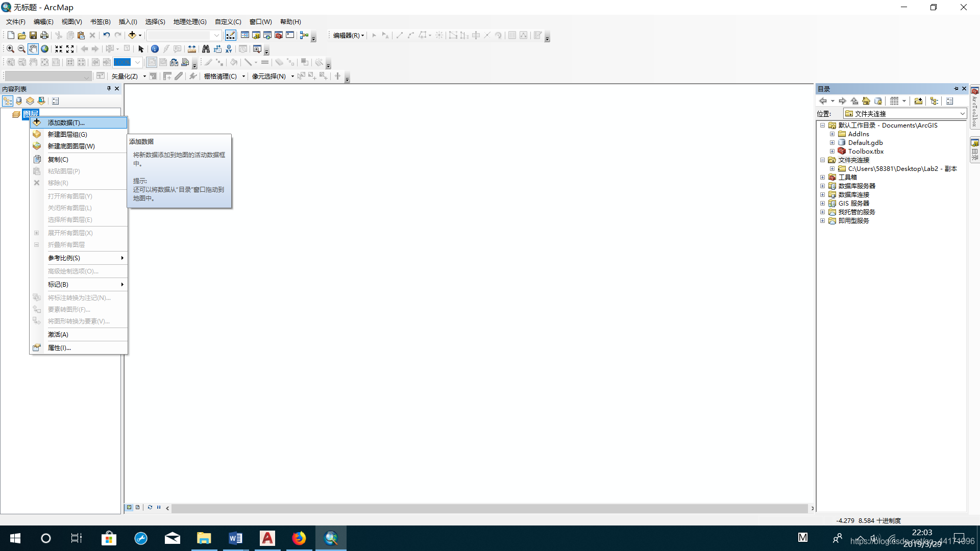The image size is (980, 551).
Task: Open the scale combo box dropdown
Action: click(x=216, y=35)
